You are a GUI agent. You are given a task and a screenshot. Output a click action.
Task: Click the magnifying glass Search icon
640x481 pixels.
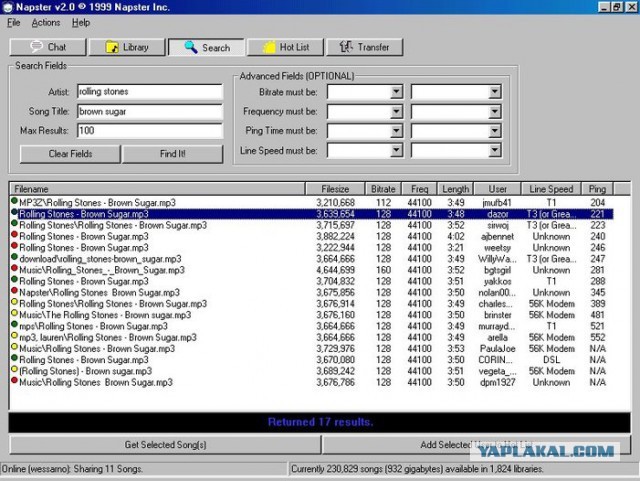tap(191, 47)
